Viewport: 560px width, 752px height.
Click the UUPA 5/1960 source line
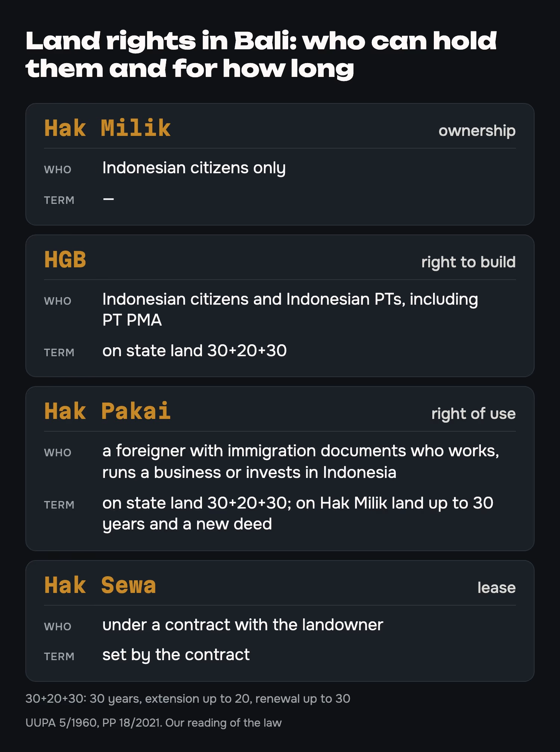(x=153, y=723)
